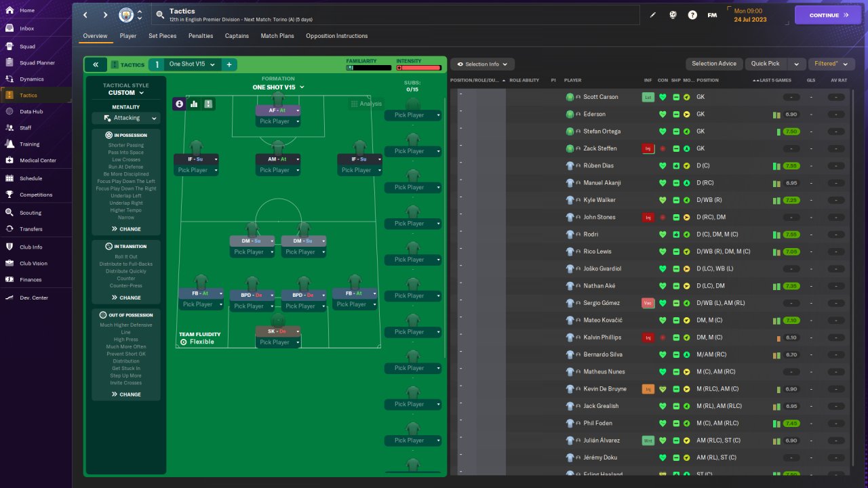Click Julián Álvarez's Wnt status icon

[x=648, y=441]
